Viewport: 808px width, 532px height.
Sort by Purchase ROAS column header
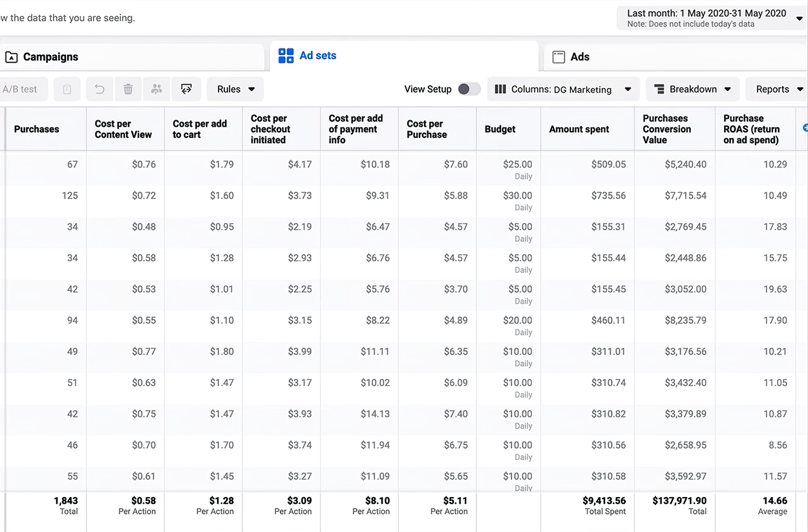coord(751,129)
